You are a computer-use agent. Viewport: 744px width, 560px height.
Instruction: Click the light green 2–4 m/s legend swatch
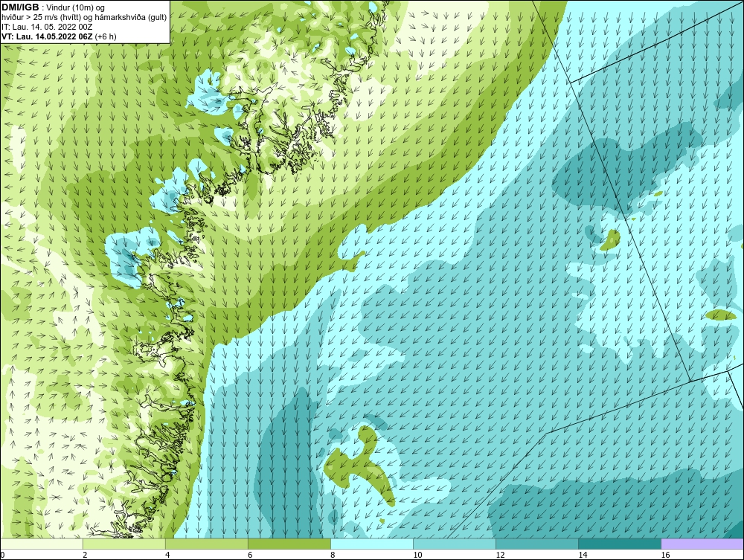pyautogui.click(x=124, y=544)
